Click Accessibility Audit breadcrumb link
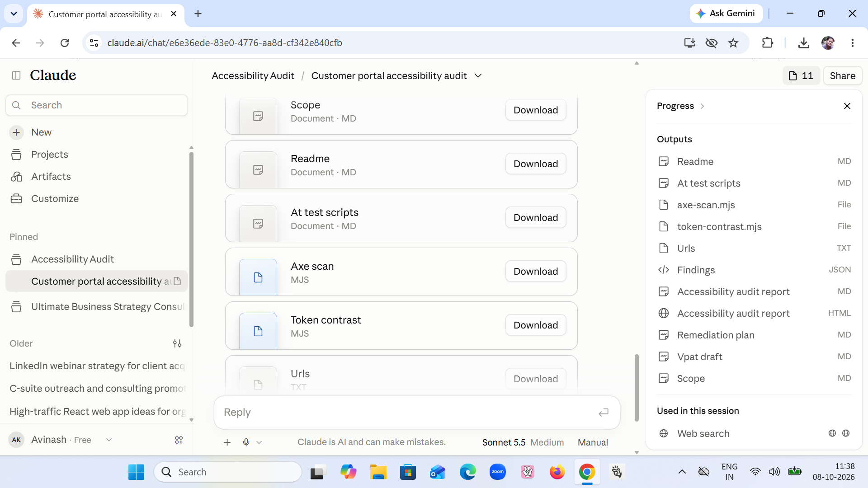The width and height of the screenshot is (868, 488). click(x=253, y=76)
